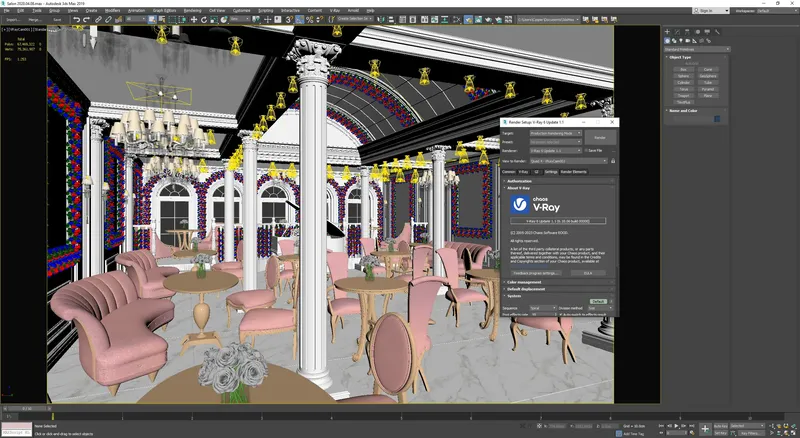
Task: Click the Box primitive button
Action: [x=683, y=69]
